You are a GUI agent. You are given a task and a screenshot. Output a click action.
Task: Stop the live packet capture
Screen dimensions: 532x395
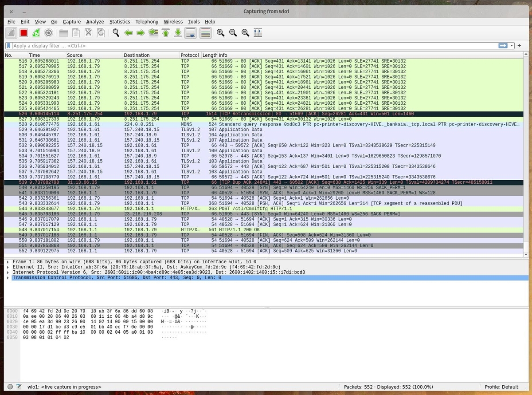23,32
